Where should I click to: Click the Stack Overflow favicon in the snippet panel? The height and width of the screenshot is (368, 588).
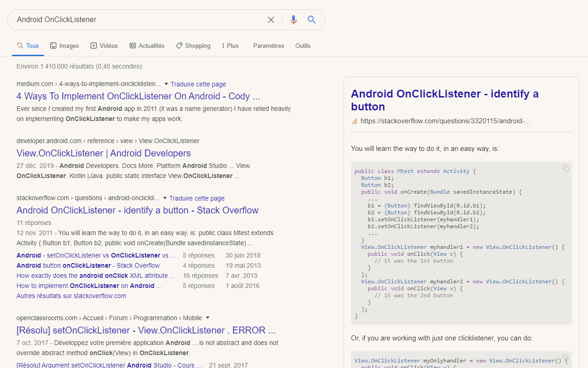[354, 121]
